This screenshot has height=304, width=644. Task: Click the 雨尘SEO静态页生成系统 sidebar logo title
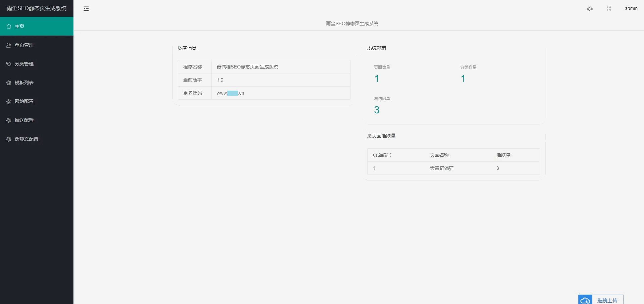[37, 8]
